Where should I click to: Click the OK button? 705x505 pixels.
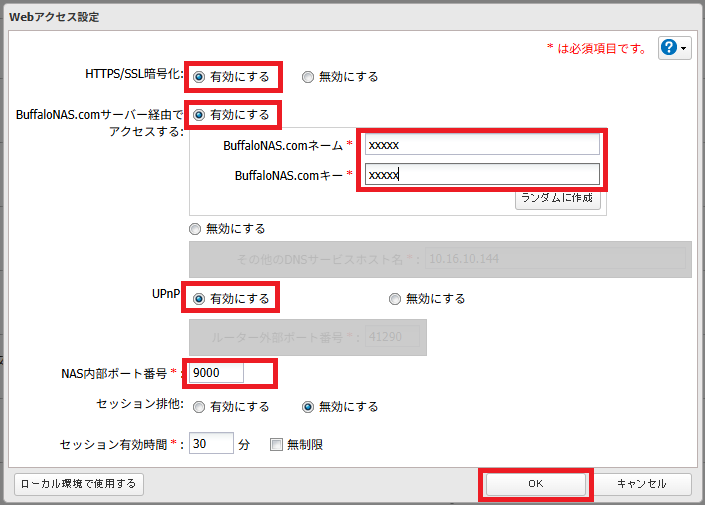[x=535, y=484]
